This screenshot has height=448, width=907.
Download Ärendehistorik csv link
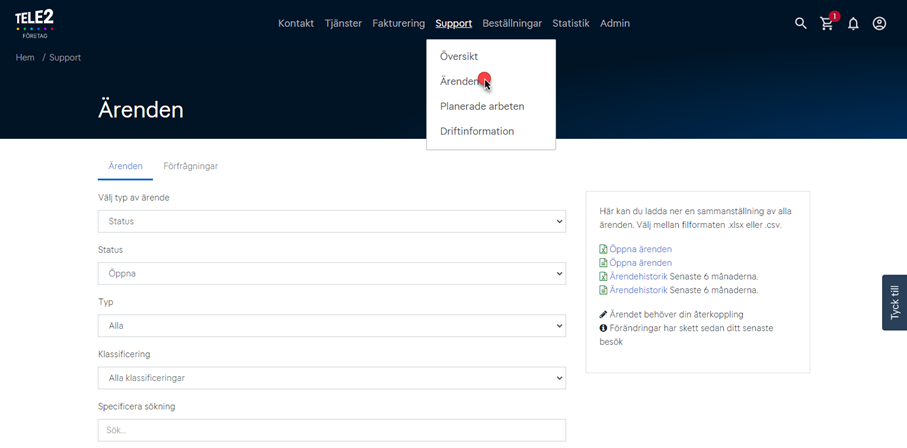tap(639, 290)
